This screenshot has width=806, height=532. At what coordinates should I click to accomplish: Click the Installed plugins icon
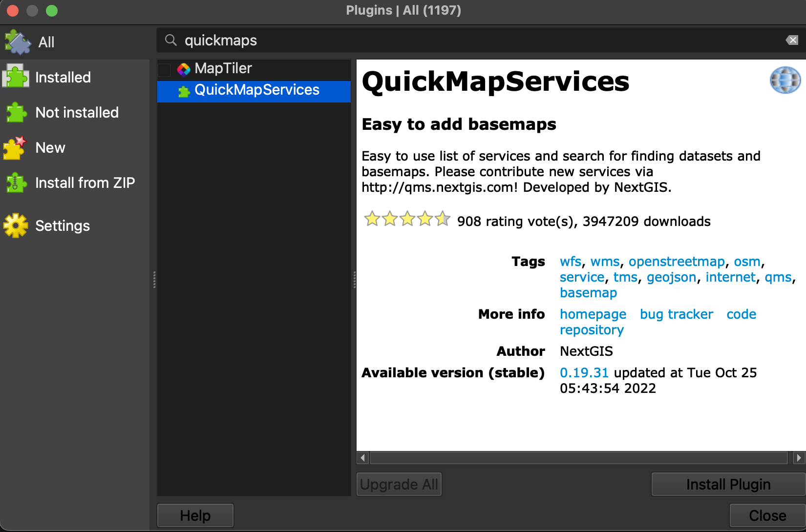tap(15, 77)
